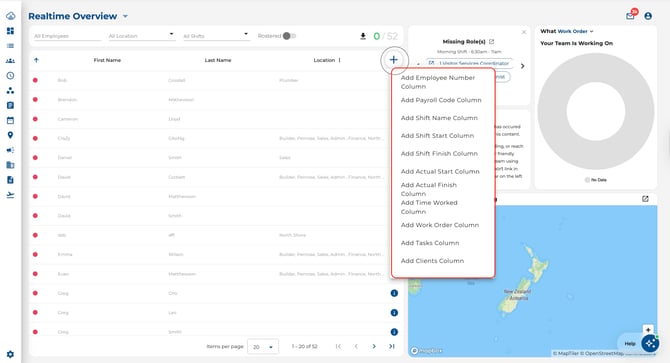Image resolution: width=670 pixels, height=363 pixels.
Task: Open the team people icon in sidebar
Action: [x=11, y=61]
